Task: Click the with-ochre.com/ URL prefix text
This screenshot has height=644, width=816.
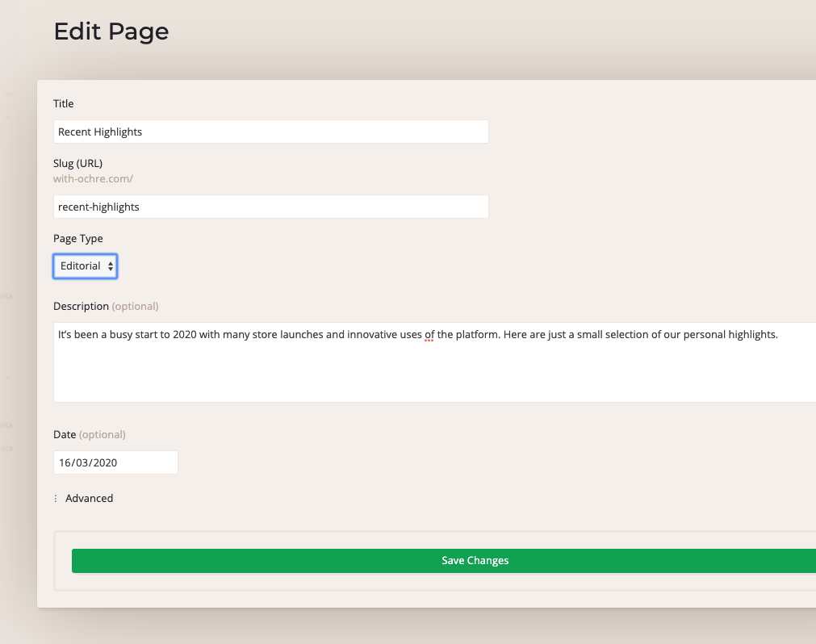Action: (93, 178)
